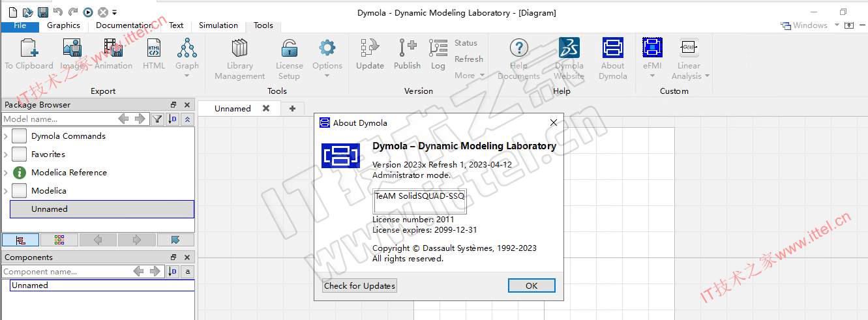Click the Save floppy disk icon

42,12
